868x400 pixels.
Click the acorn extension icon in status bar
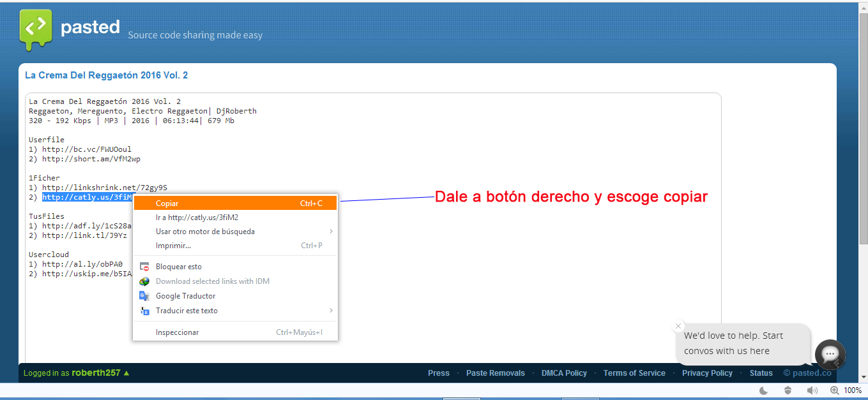click(787, 390)
